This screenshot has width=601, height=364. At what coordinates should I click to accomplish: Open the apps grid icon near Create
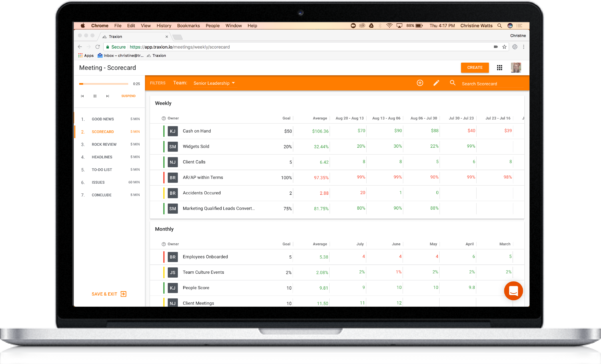click(x=499, y=68)
